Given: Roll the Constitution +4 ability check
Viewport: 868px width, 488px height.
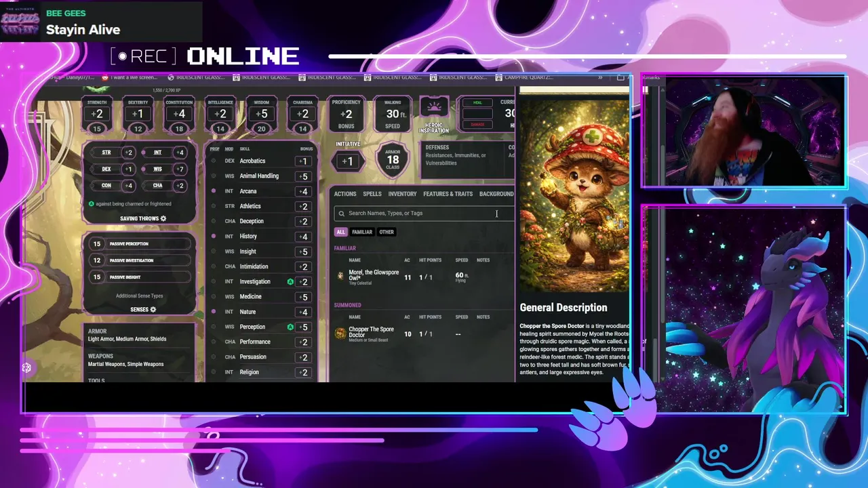Looking at the screenshot, I should [x=179, y=114].
